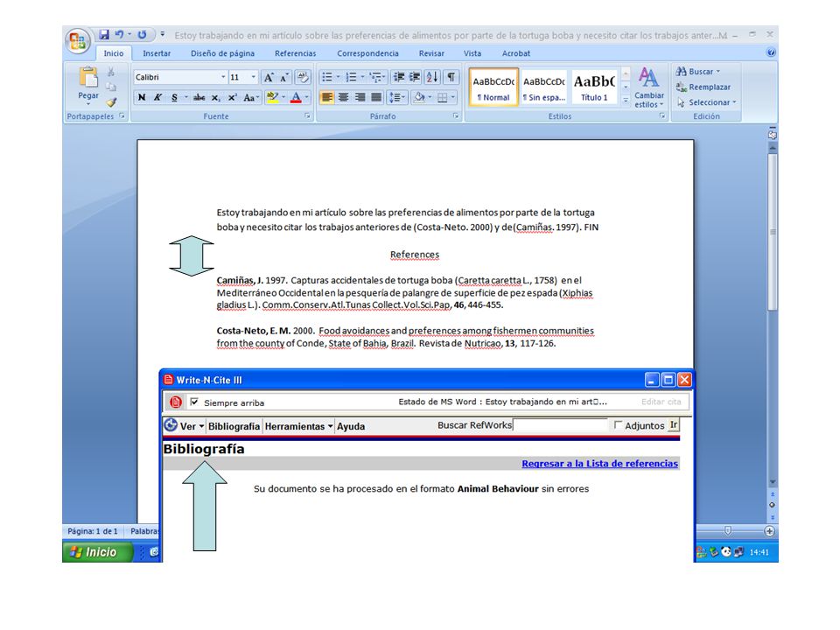Cut selection with the scissors icon
This screenshot has width=840, height=630.
pyautogui.click(x=111, y=72)
